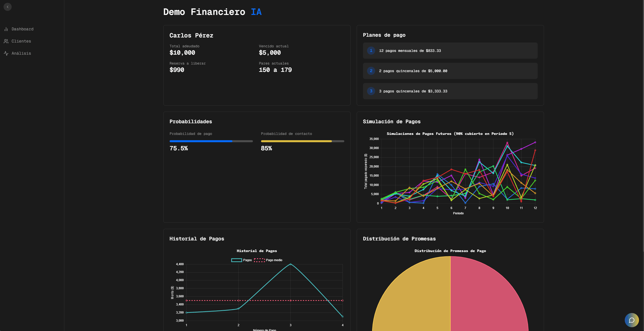Click the number 2 badge in Planes de pago
Image resolution: width=644 pixels, height=331 pixels.
[x=371, y=71]
